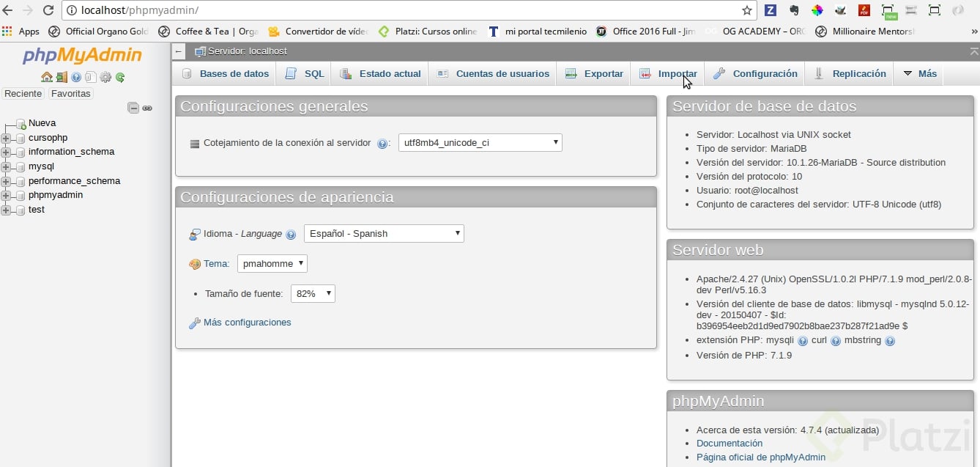Reload the navigation panel with green arrow

click(120, 77)
